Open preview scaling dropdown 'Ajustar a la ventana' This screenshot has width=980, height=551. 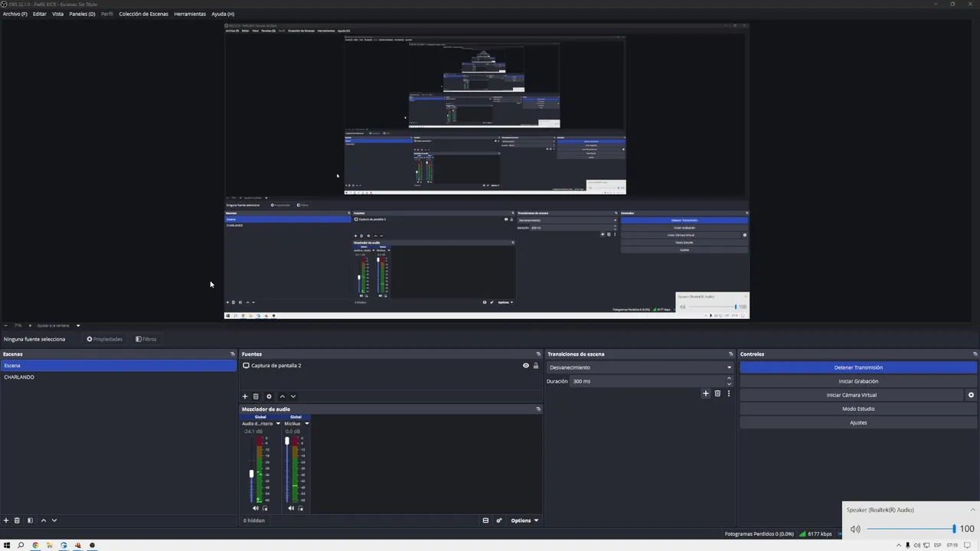59,325
